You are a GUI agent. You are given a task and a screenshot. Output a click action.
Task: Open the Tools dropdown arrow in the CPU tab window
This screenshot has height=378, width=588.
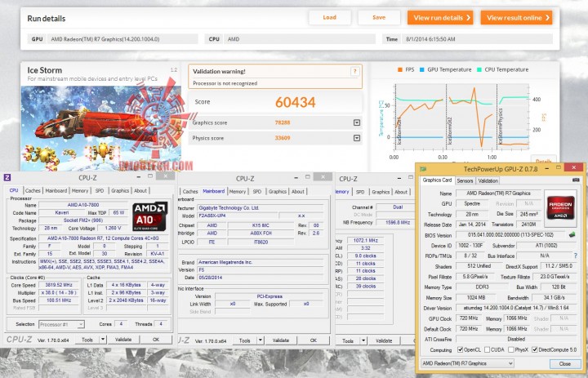tap(103, 340)
